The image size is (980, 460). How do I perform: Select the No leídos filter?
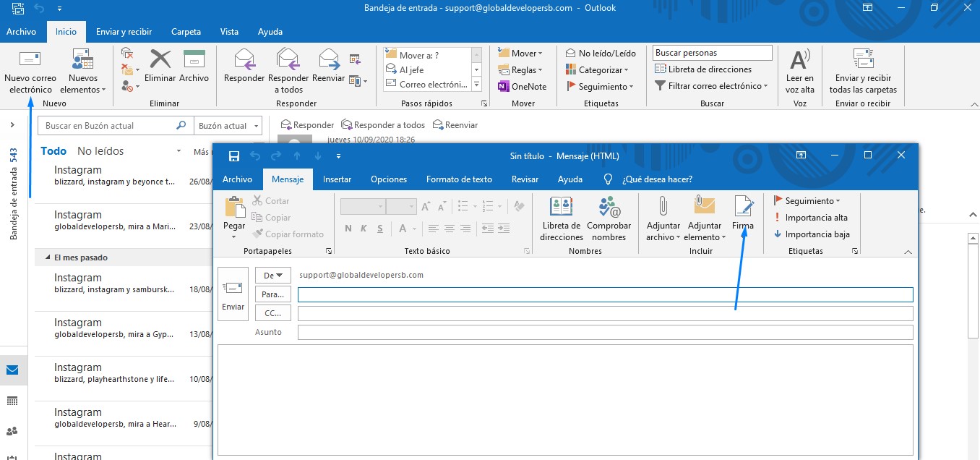[x=100, y=151]
